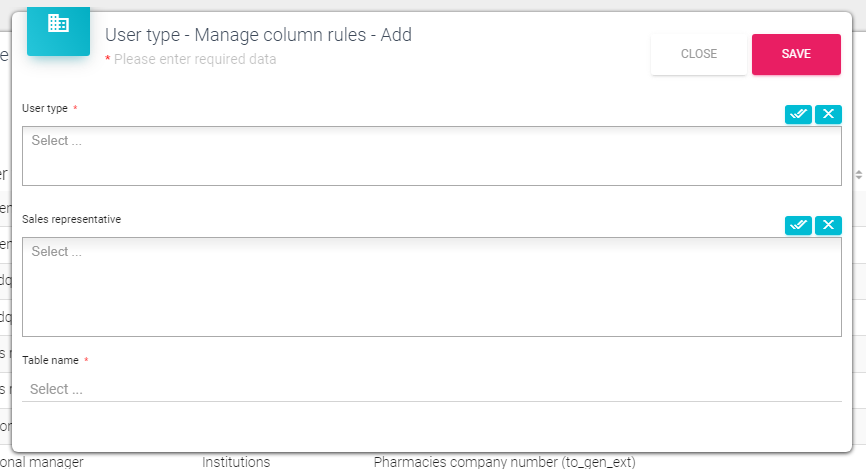Click the "Please enter required data" hint
The height and width of the screenshot is (469, 866).
click(x=194, y=59)
